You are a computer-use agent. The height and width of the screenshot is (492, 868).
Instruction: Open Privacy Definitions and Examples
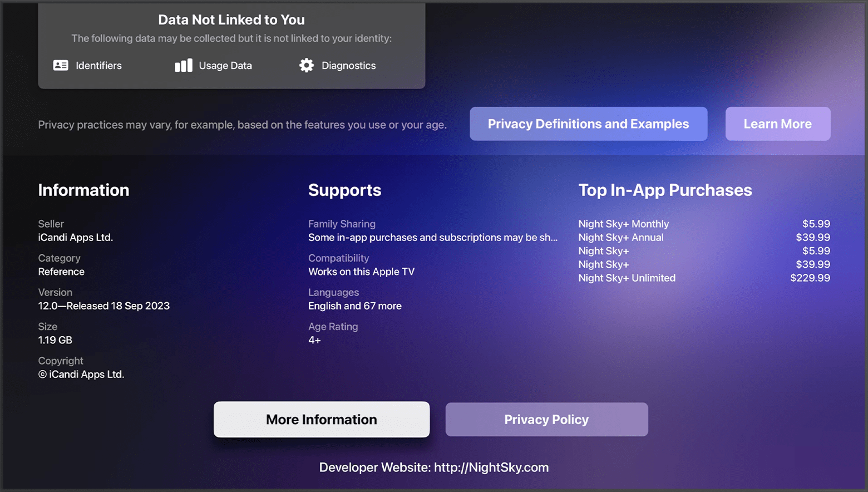(x=588, y=124)
